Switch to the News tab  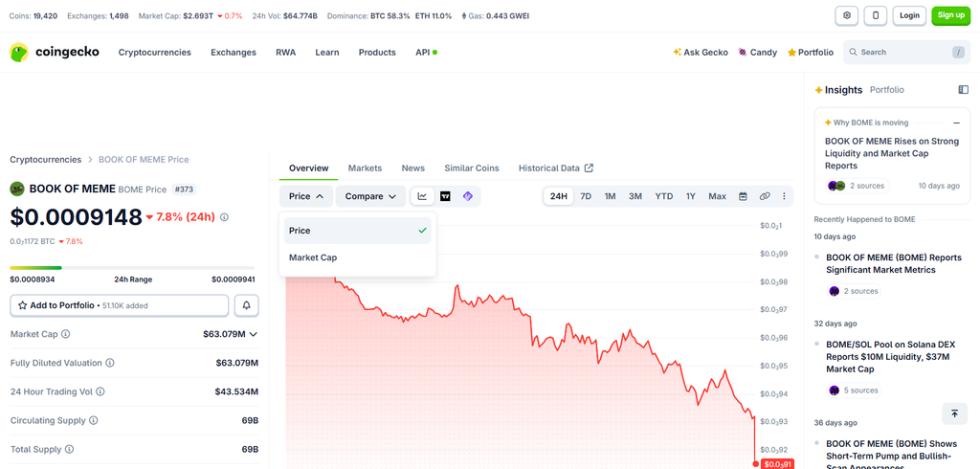[x=413, y=168]
